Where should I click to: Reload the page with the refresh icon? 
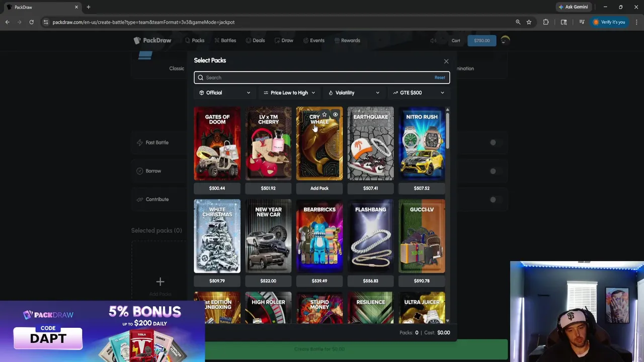click(31, 22)
